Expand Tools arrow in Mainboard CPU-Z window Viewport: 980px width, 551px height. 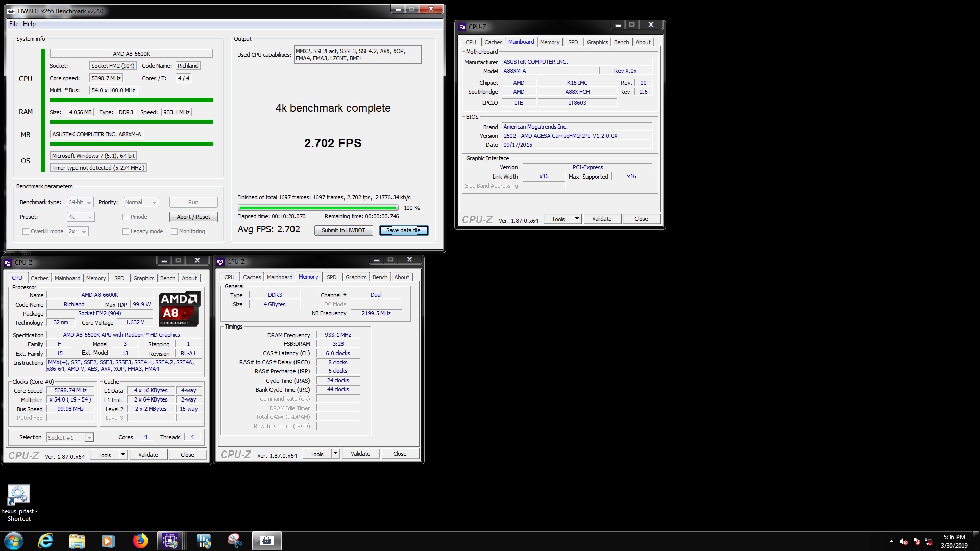[x=577, y=219]
